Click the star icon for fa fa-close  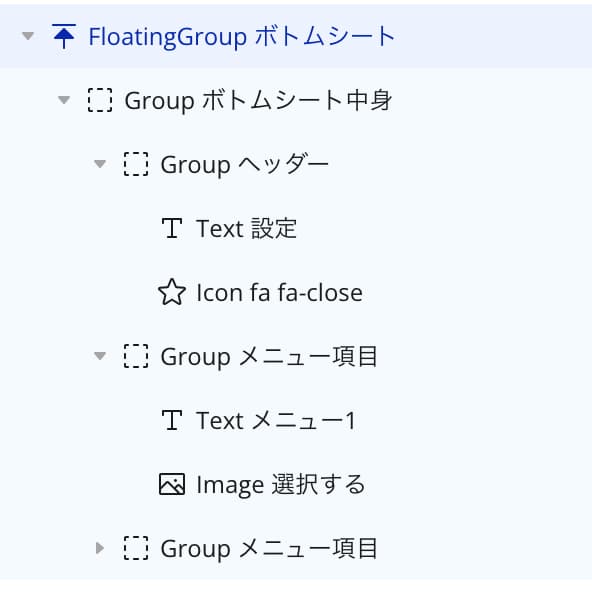(x=172, y=292)
